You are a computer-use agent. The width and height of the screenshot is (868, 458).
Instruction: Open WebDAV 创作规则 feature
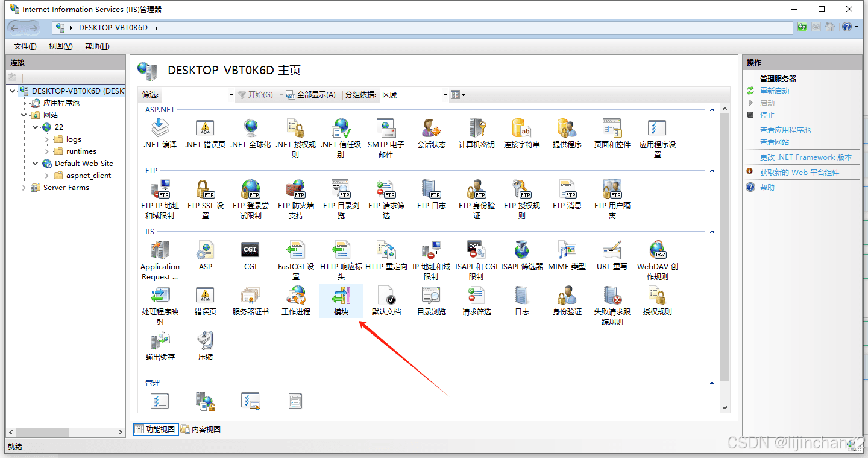pos(657,260)
